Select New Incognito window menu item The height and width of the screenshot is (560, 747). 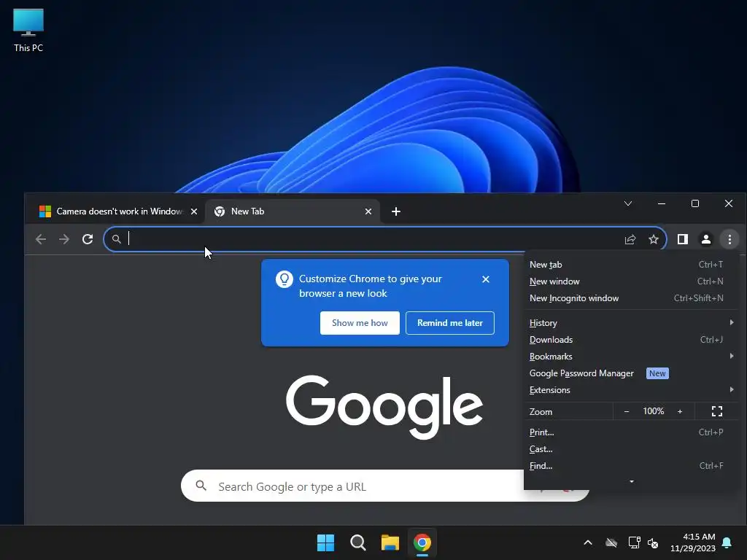(631, 298)
